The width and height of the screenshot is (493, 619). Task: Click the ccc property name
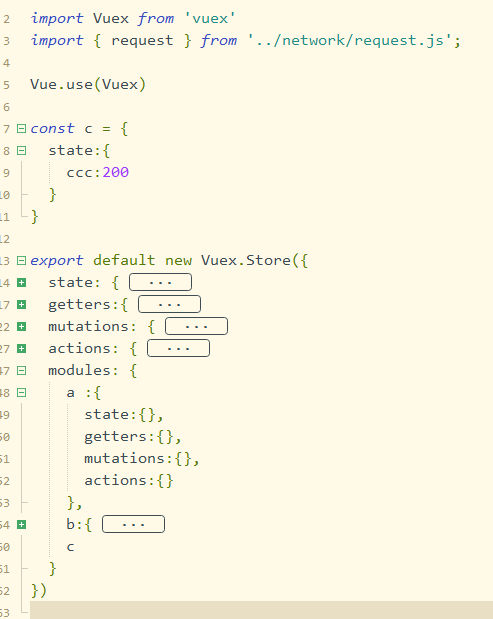(x=79, y=173)
